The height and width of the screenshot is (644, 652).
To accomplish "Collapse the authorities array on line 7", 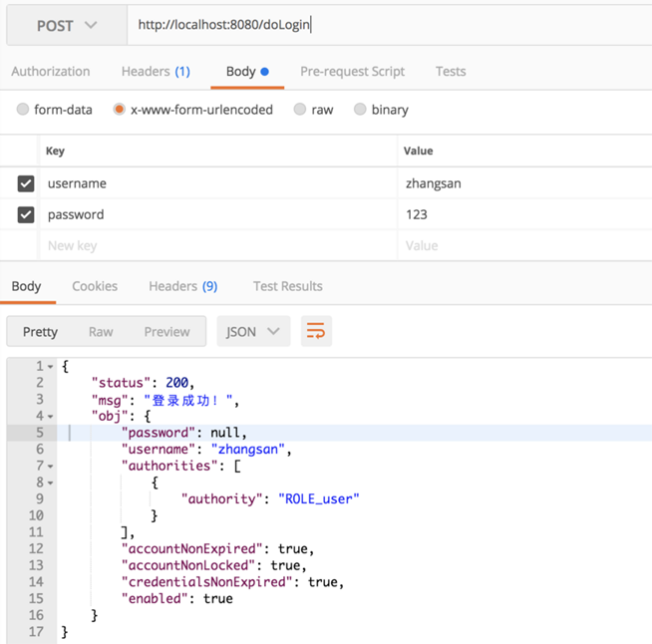I will 51,466.
